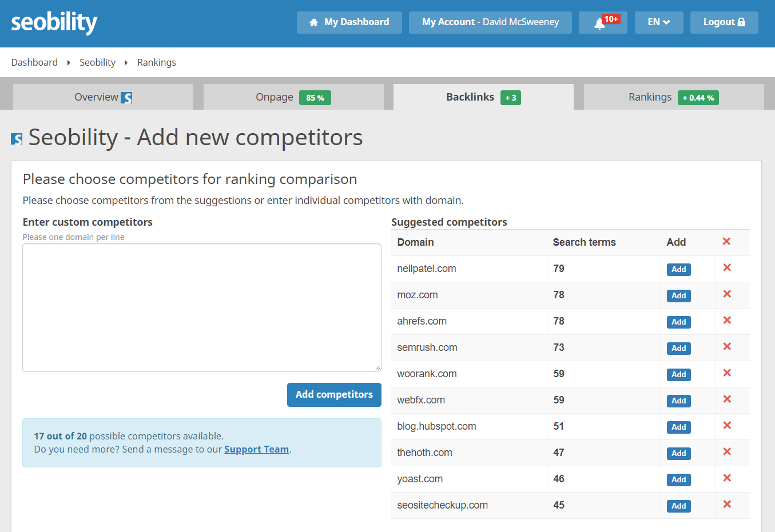Navigate to Dashboard via the breadcrumb

click(x=34, y=62)
